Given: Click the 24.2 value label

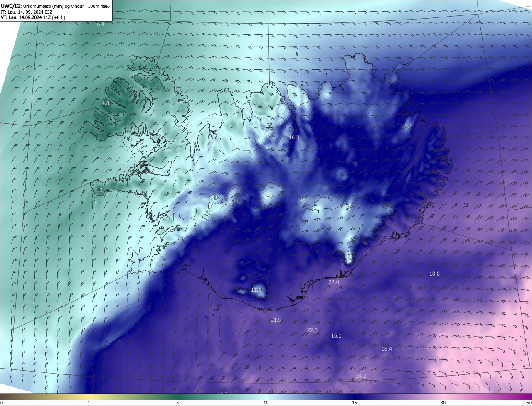Looking at the screenshot, I should click(x=361, y=376).
